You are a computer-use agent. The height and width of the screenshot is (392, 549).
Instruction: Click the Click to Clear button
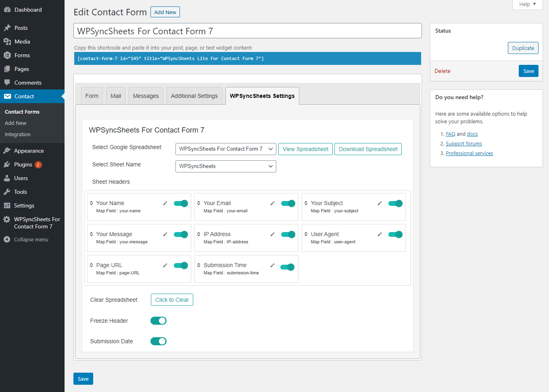172,300
